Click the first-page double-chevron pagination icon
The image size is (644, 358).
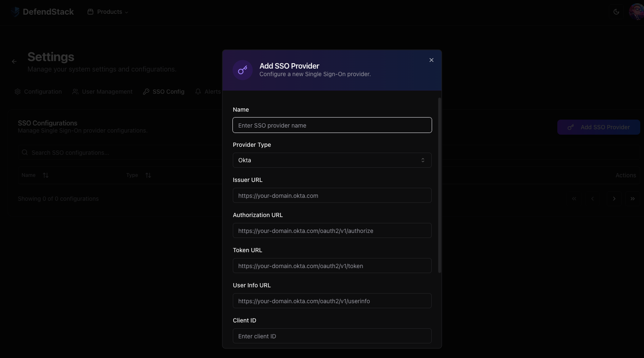(574, 199)
